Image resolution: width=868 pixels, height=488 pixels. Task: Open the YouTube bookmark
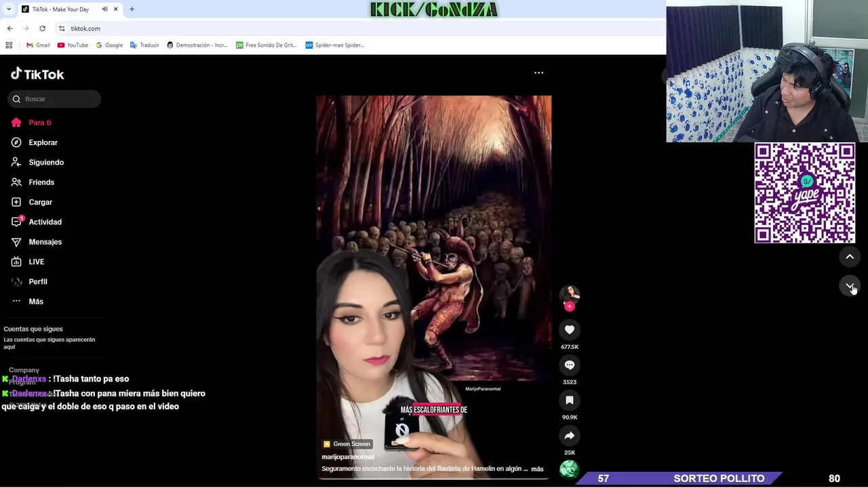[73, 45]
